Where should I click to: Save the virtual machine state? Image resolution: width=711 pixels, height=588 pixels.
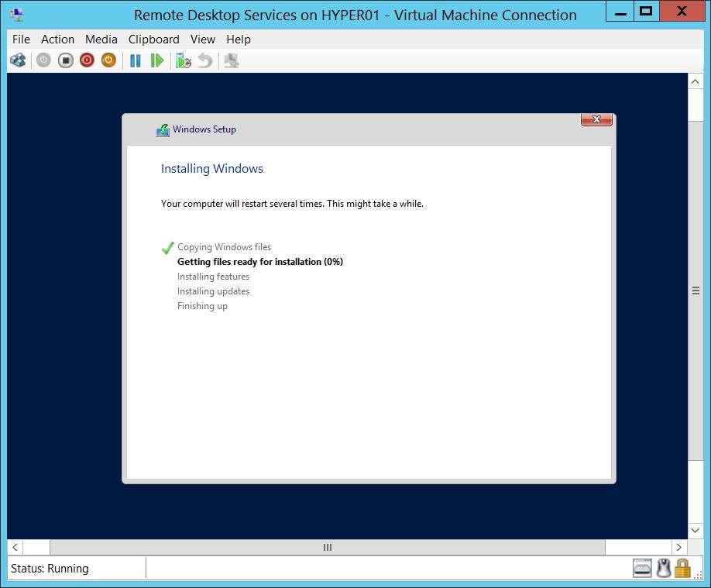108,60
